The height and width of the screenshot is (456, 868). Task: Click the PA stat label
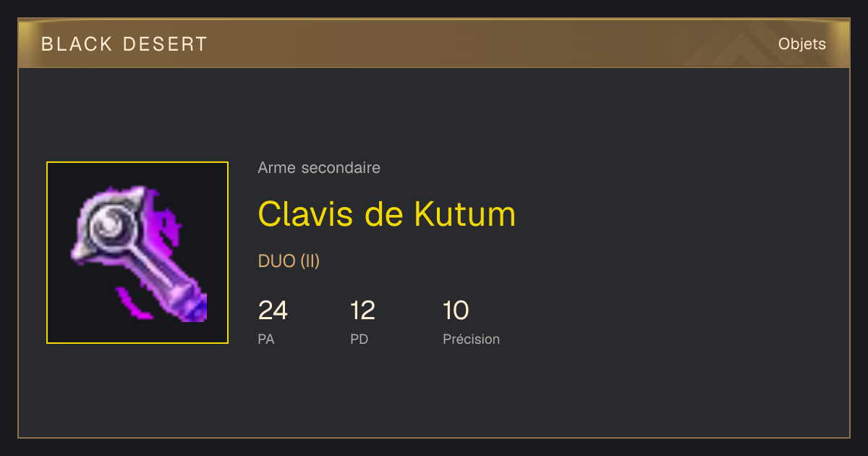pos(266,339)
